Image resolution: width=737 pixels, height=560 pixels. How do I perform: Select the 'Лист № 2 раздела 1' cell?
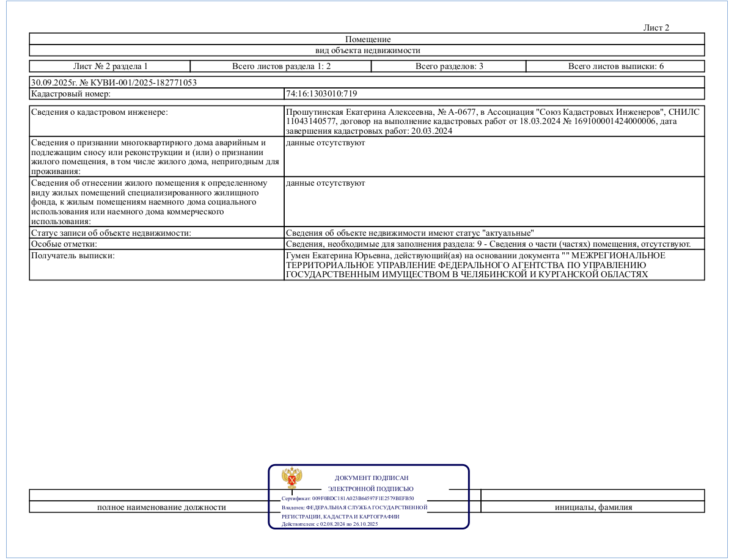110,66
